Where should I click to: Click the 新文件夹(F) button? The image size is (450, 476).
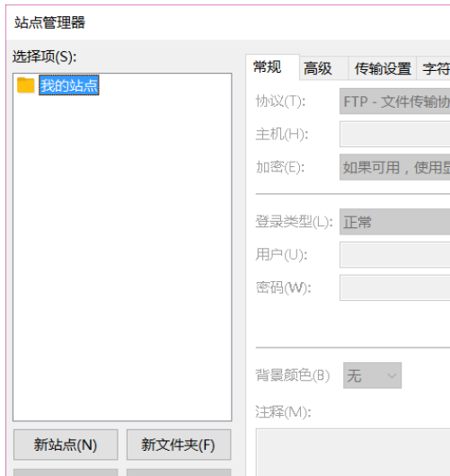click(179, 445)
